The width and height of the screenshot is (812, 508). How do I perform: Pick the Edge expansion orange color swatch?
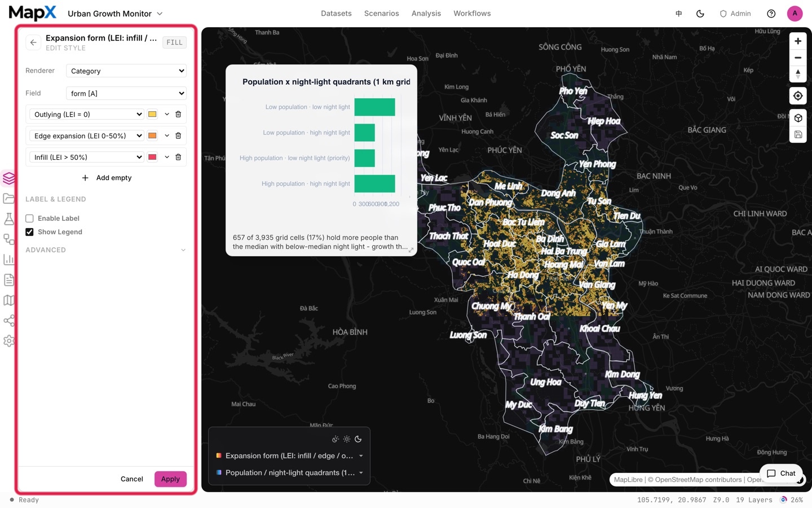tap(152, 135)
